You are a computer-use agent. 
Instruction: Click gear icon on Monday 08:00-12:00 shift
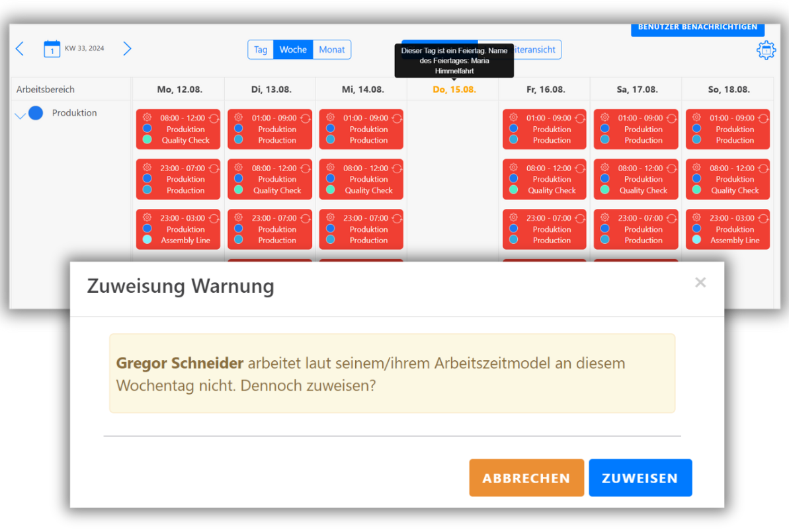click(x=147, y=118)
